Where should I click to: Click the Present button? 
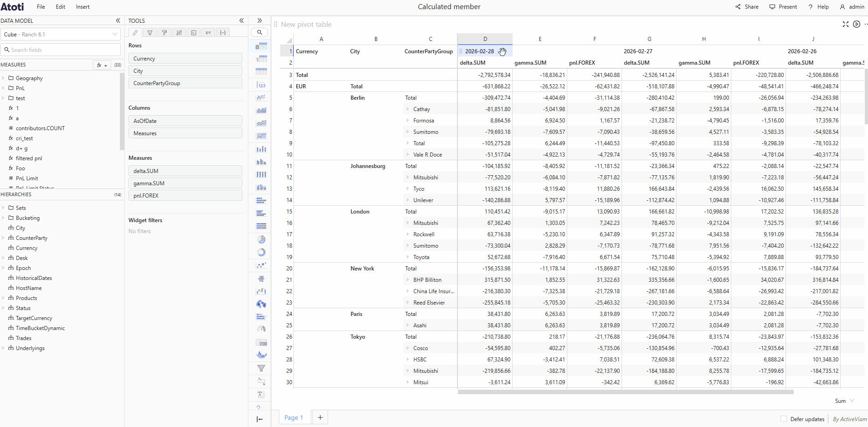[x=783, y=7]
